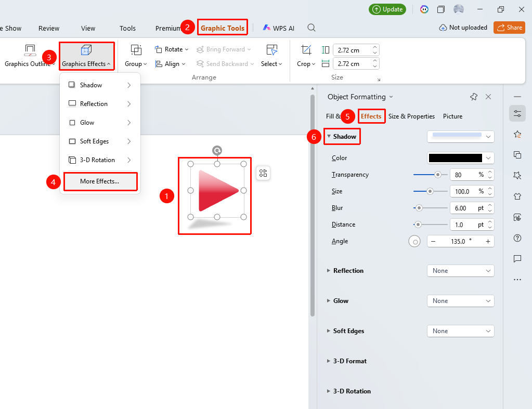Close the Object Formatting panel

488,97
